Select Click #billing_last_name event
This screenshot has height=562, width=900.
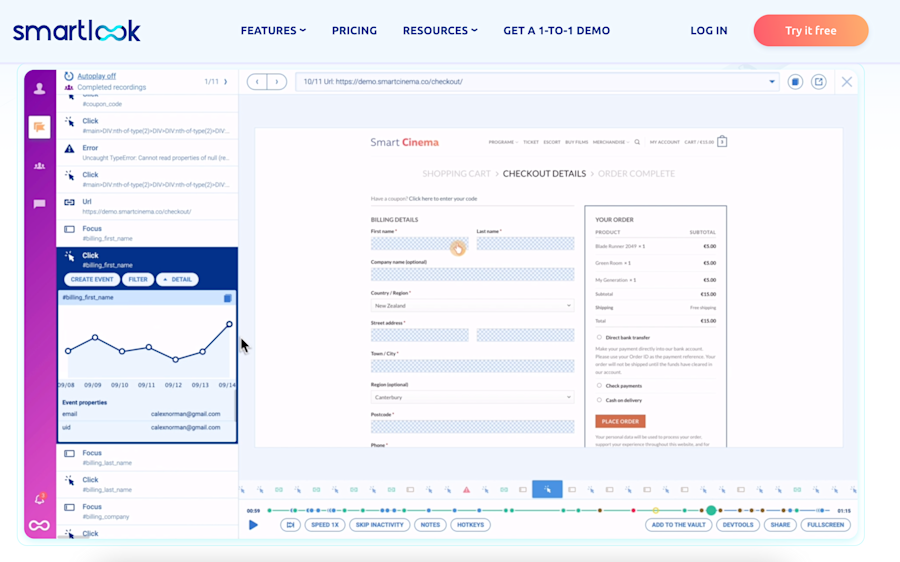pos(147,485)
